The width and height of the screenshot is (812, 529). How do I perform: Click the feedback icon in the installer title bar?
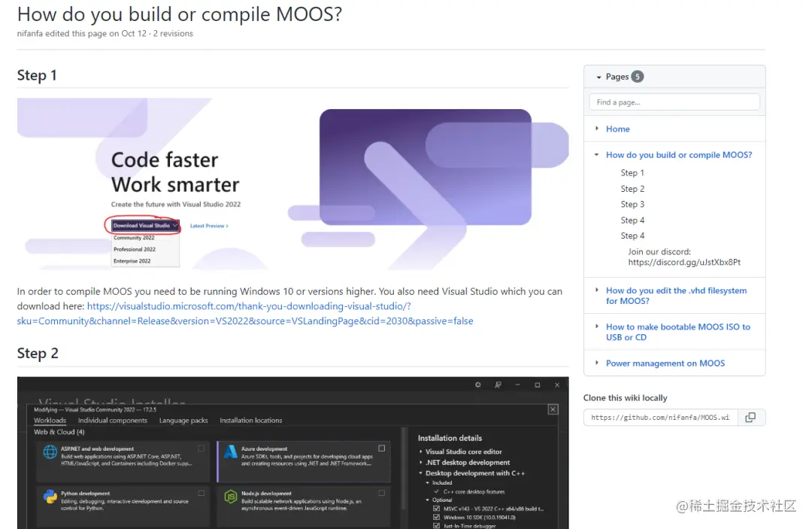pyautogui.click(x=498, y=385)
